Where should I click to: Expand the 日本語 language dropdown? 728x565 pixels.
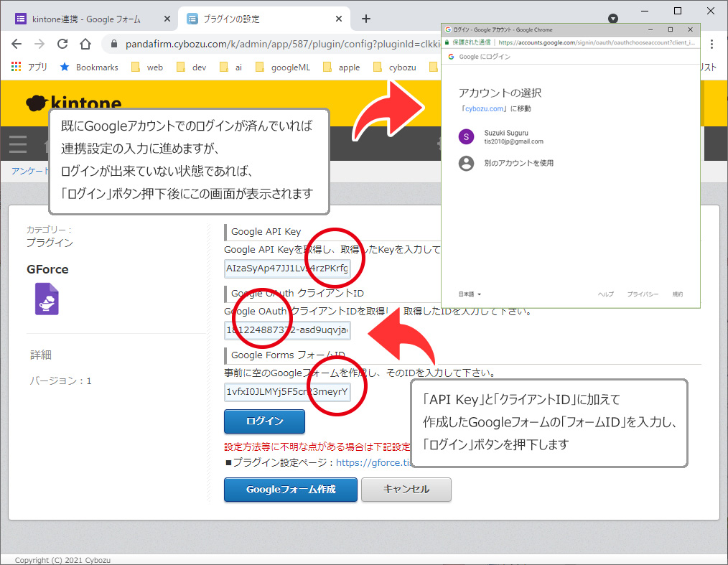(x=470, y=294)
